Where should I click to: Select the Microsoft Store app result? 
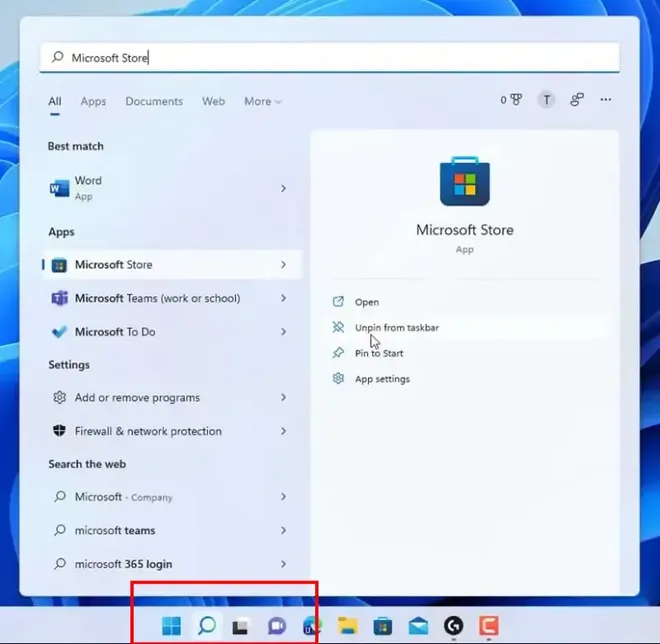point(172,264)
